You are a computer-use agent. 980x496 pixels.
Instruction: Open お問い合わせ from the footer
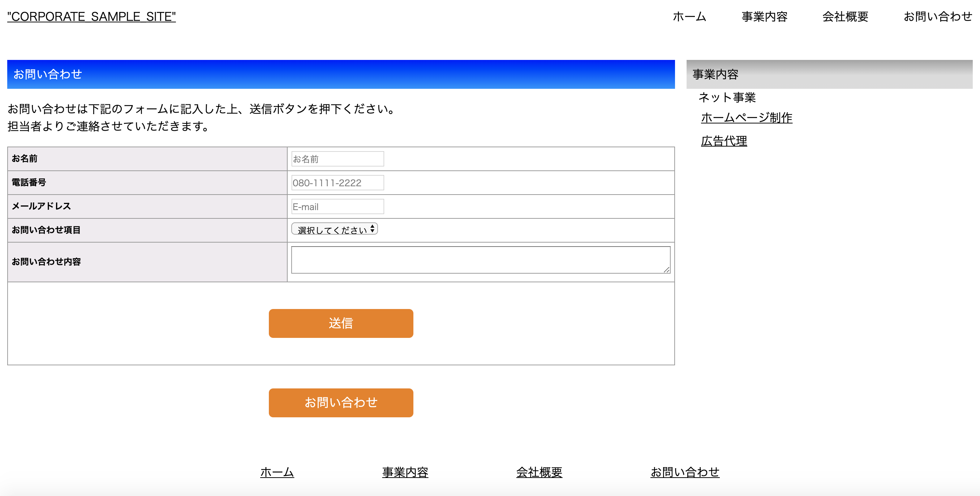[685, 472]
